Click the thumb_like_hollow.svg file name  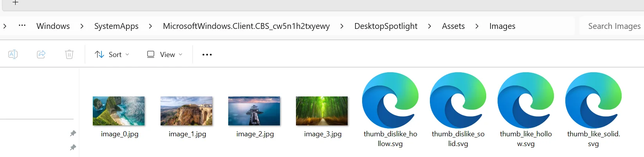pyautogui.click(x=526, y=139)
